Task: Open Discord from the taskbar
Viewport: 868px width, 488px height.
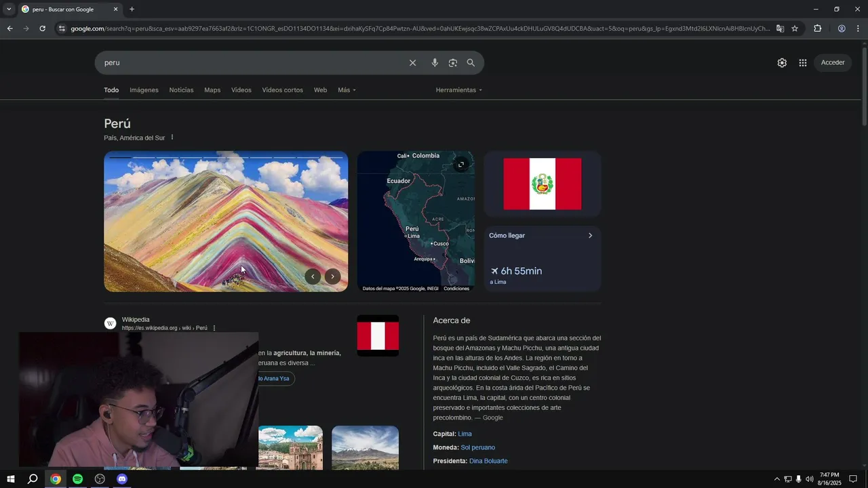Action: (122, 479)
